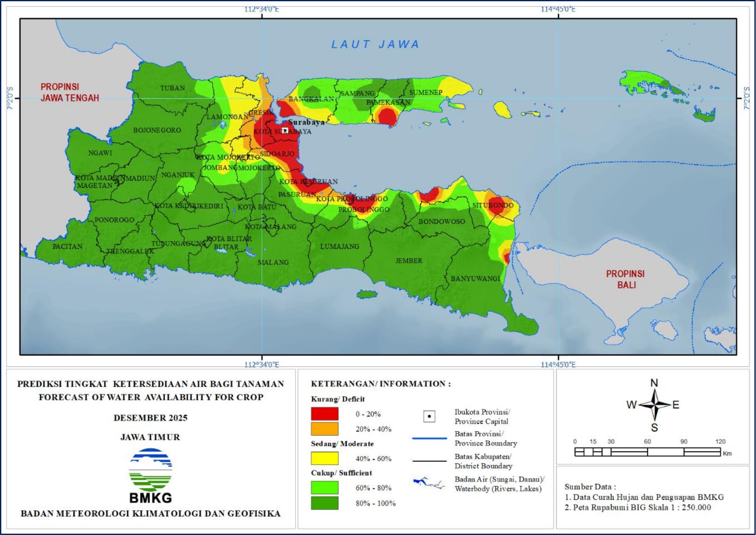Image resolution: width=756 pixels, height=535 pixels.
Task: Click the Kurang/ Deficit legend heading
Action: 338,399
